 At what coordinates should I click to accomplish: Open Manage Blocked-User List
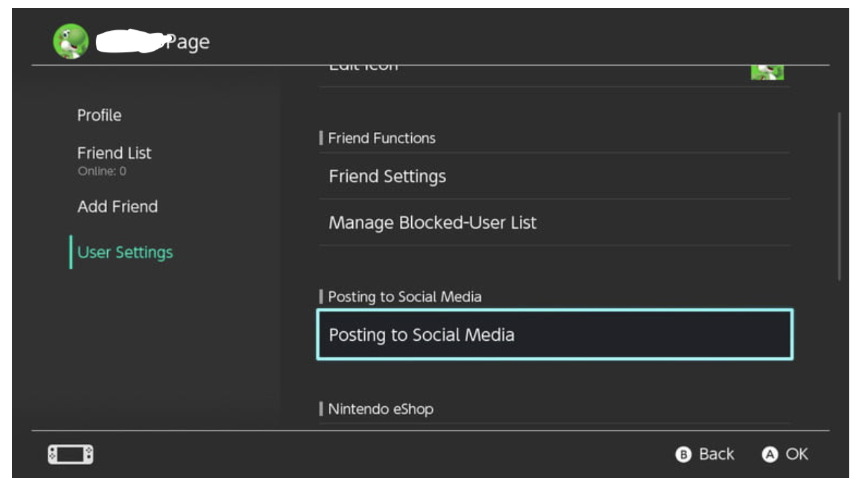555,222
